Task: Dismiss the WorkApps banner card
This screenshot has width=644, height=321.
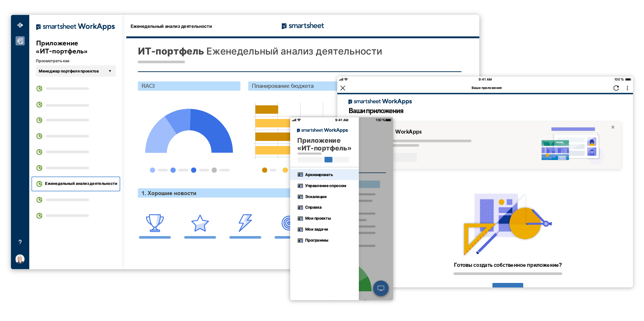Action: click(x=613, y=127)
